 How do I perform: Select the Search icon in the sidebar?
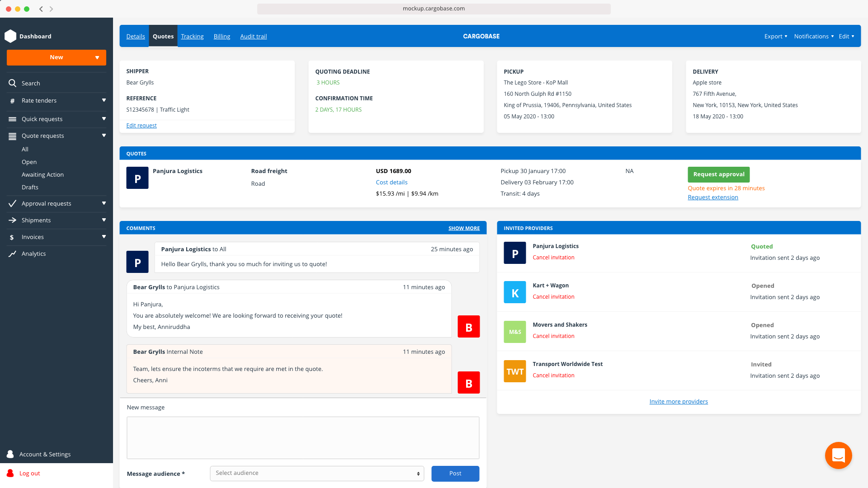[x=12, y=83]
